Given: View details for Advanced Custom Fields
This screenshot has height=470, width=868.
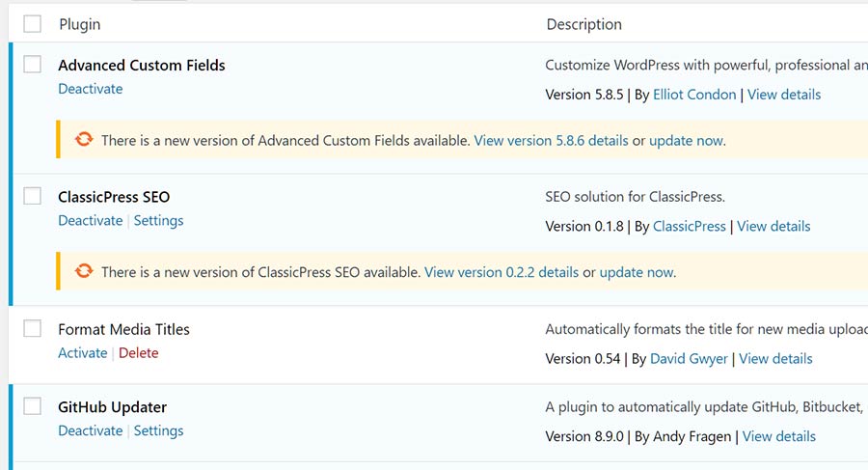Looking at the screenshot, I should (784, 95).
